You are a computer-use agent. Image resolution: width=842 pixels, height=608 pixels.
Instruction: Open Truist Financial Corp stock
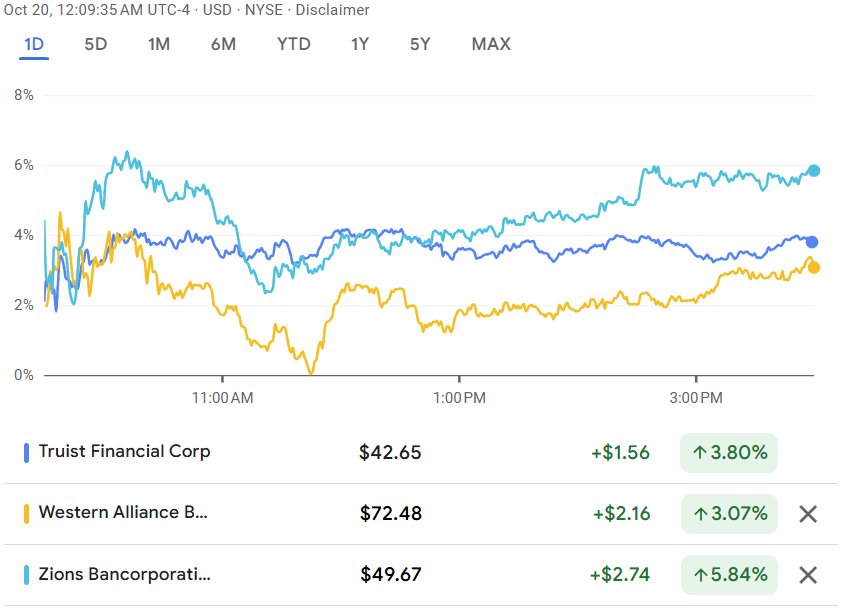(x=125, y=452)
